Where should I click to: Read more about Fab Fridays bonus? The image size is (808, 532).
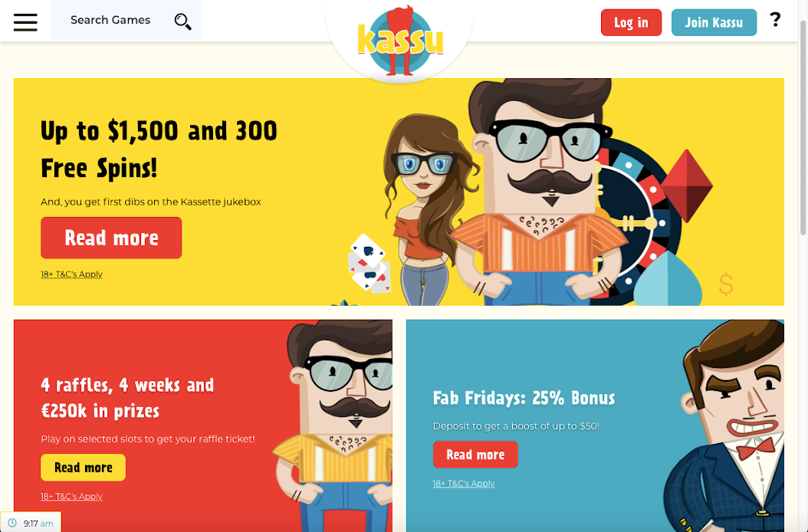[x=475, y=455]
